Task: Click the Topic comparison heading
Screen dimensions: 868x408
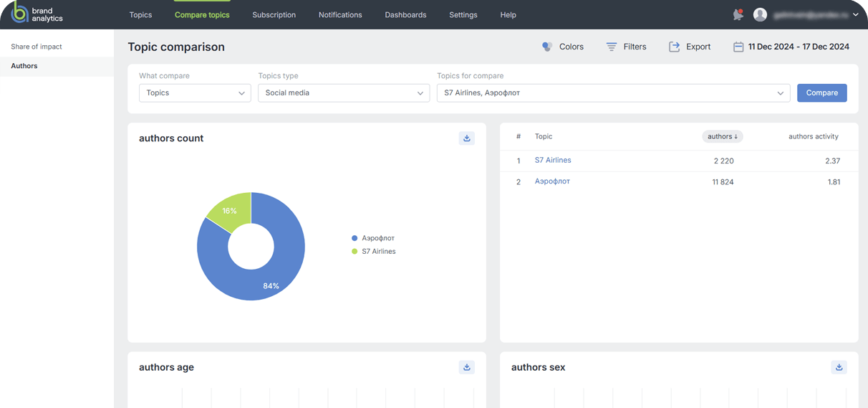Action: [x=176, y=47]
